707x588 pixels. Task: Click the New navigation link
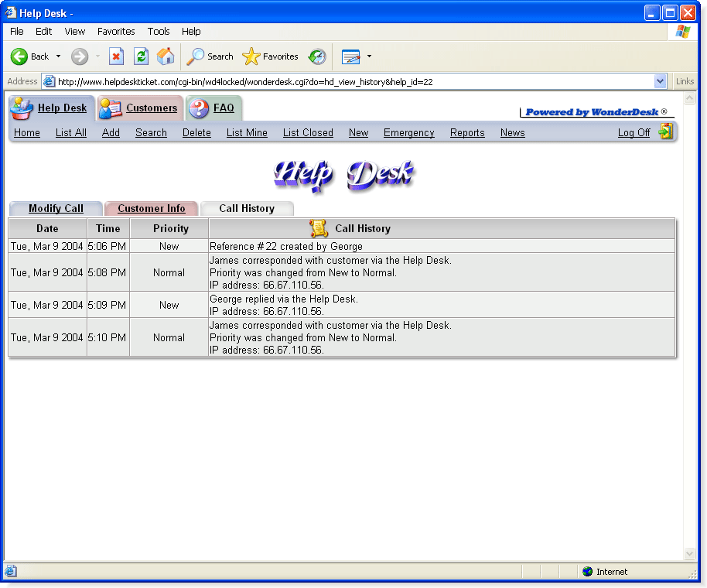tap(358, 132)
